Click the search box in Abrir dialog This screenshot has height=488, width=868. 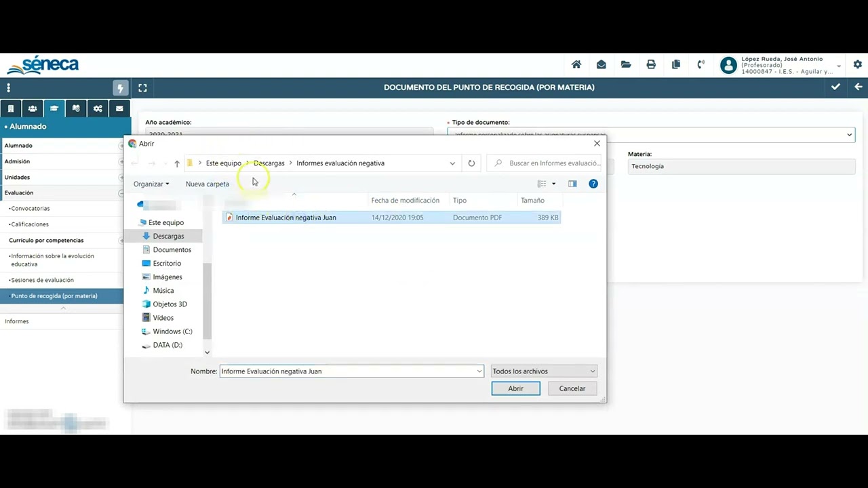tap(544, 163)
